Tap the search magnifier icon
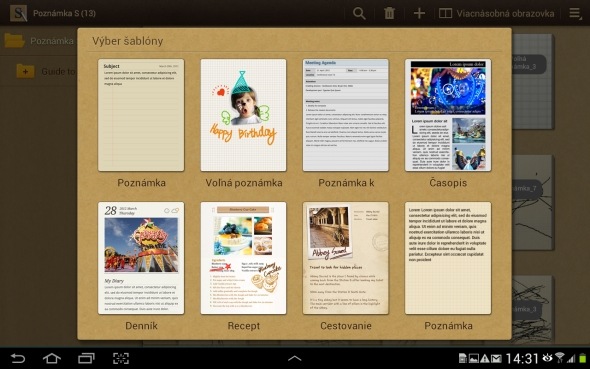The width and height of the screenshot is (590, 369). tap(359, 14)
